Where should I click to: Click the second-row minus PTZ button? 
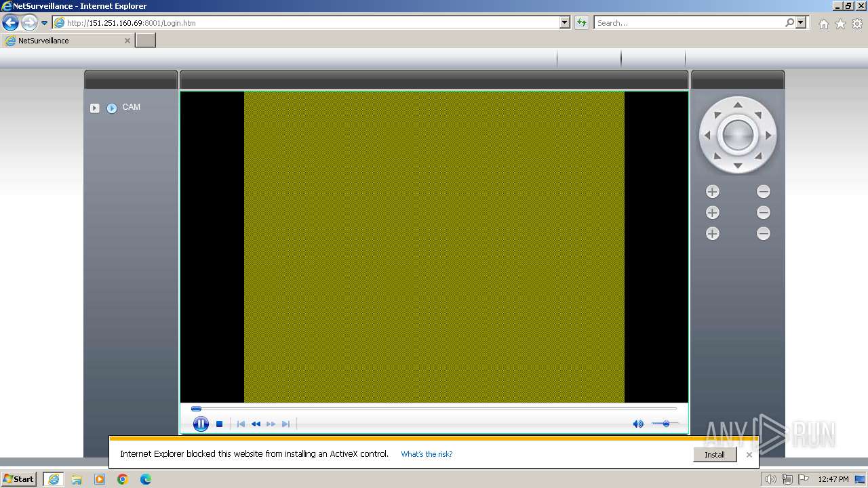[764, 213]
